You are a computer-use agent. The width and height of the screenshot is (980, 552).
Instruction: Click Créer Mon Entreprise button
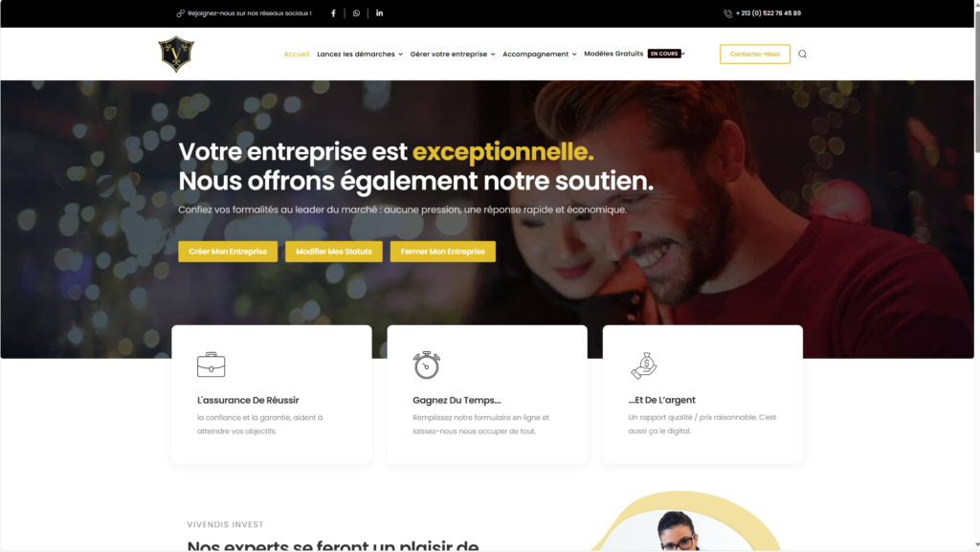[228, 252]
